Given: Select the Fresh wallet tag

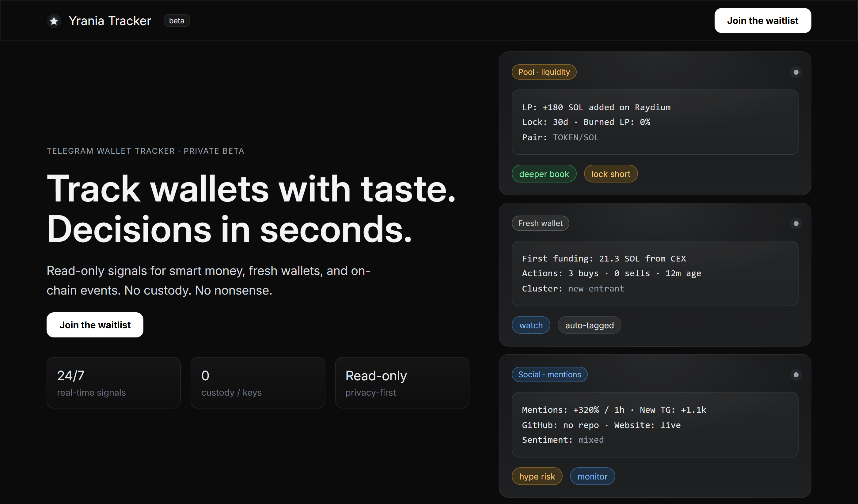Looking at the screenshot, I should 540,223.
